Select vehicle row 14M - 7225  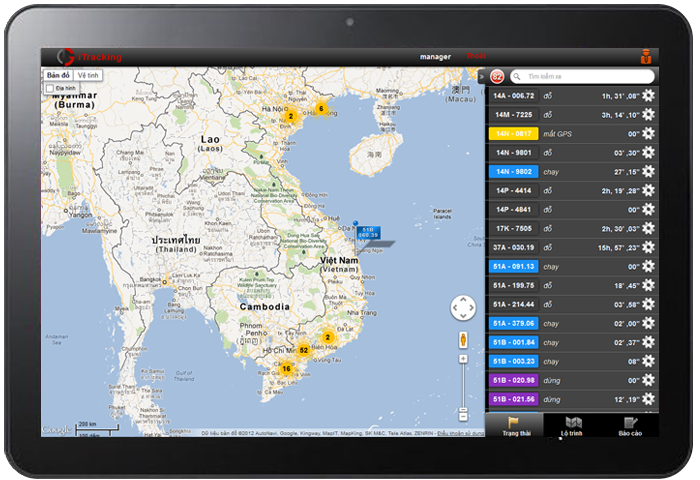pyautogui.click(x=572, y=115)
